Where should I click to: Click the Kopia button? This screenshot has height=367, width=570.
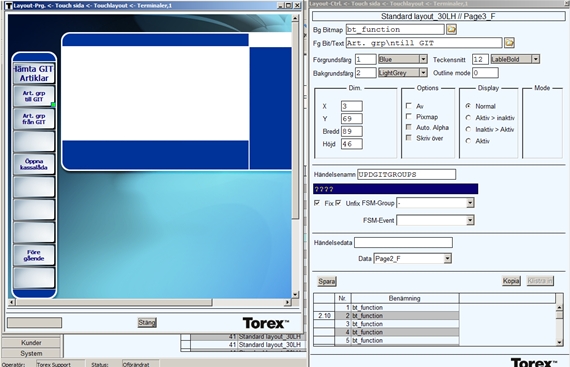tap(511, 281)
